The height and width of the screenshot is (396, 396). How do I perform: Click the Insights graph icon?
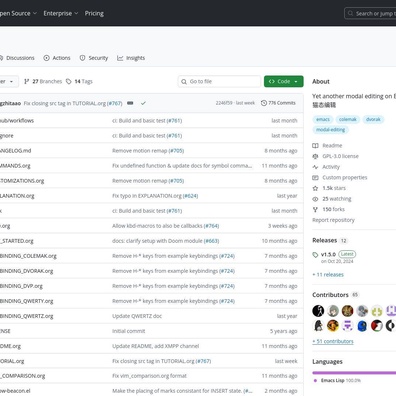tap(120, 58)
